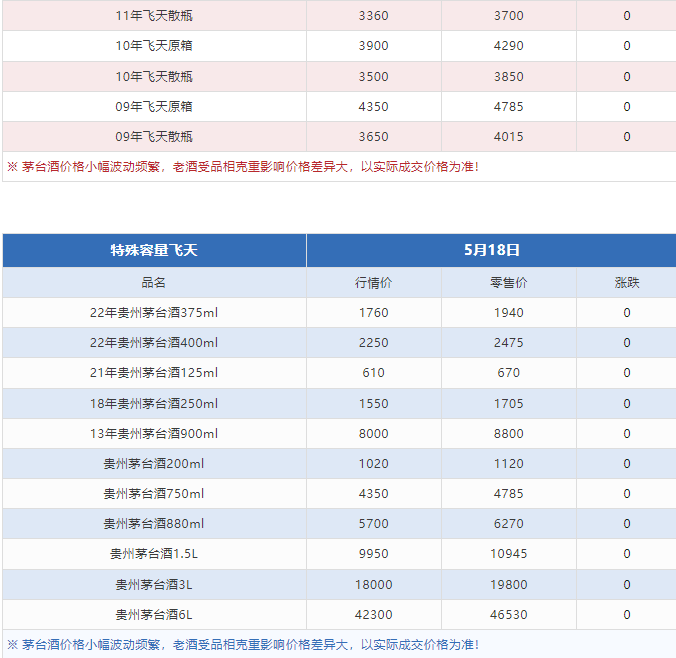Click the 4290 retail price cell
This screenshot has width=676, height=658.
tap(508, 46)
